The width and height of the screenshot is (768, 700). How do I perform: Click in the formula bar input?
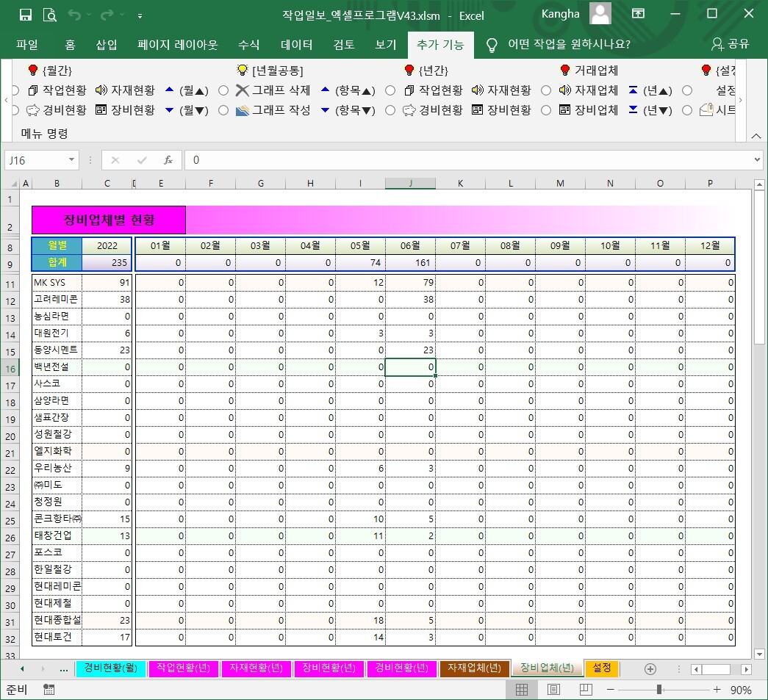(x=468, y=160)
